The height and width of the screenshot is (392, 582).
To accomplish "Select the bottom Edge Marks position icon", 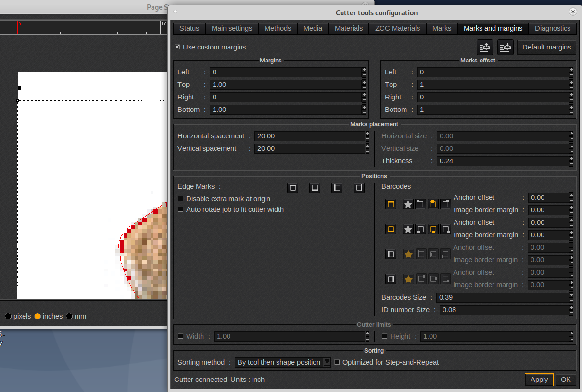I will point(315,188).
